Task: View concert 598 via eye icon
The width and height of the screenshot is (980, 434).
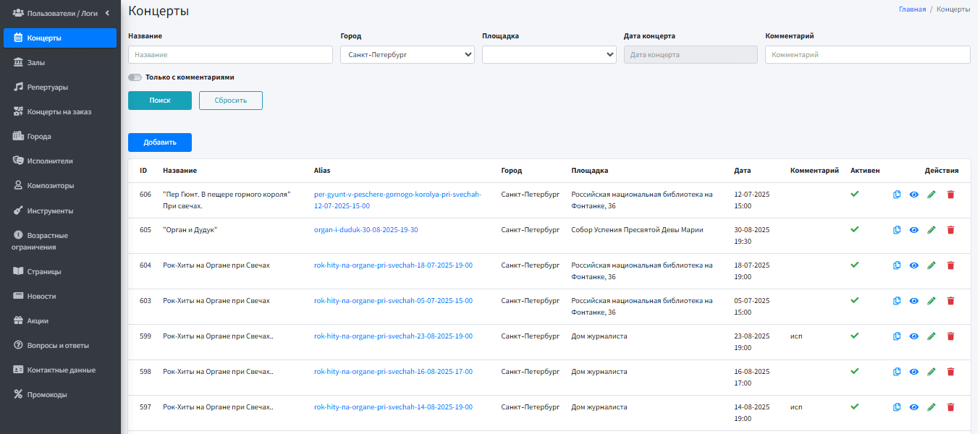Action: point(914,372)
